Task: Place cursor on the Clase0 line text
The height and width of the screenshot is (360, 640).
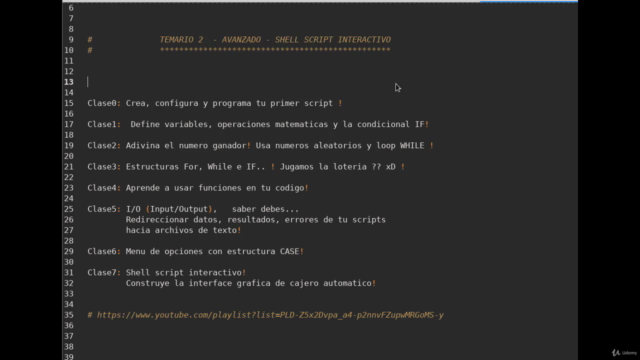Action: [215, 103]
